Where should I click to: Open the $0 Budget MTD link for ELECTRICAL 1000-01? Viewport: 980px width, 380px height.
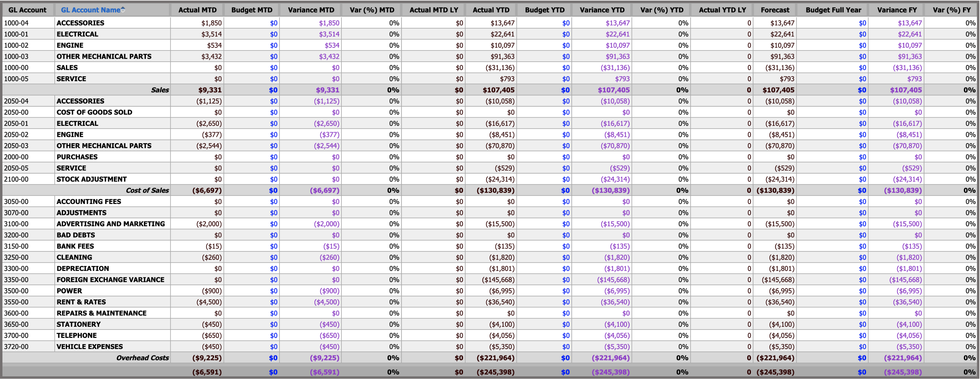[x=273, y=34]
